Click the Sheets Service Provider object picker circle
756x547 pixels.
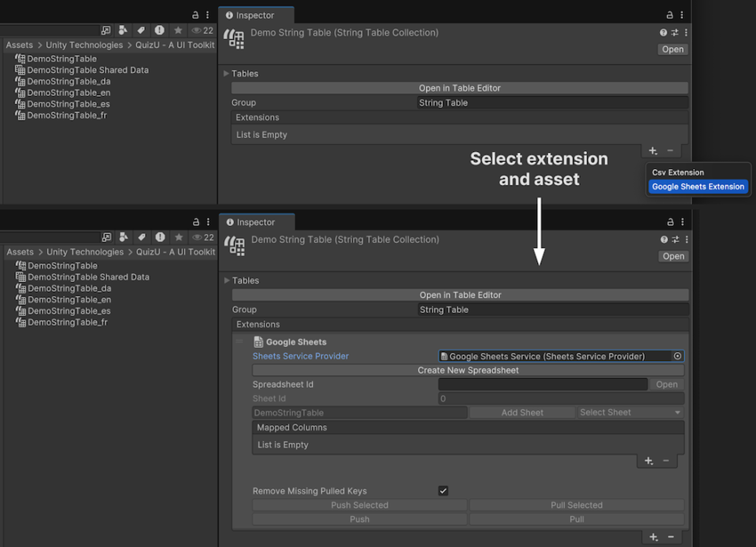tap(677, 354)
